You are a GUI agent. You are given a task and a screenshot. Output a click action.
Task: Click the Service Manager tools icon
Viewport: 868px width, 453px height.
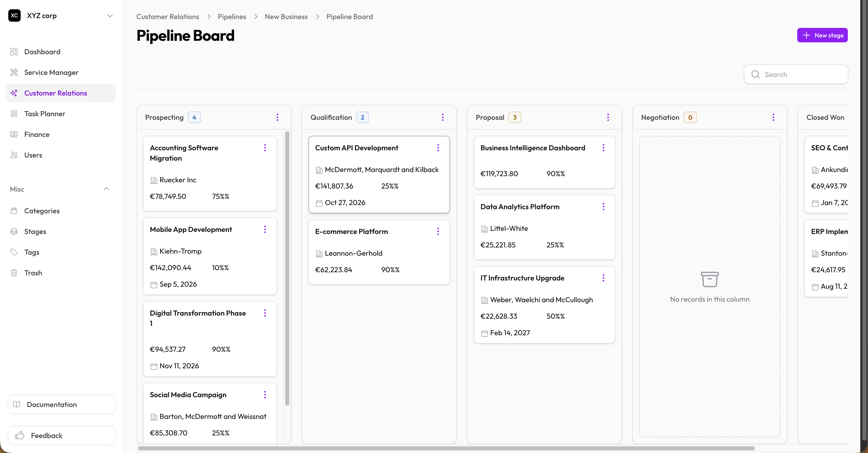14,72
